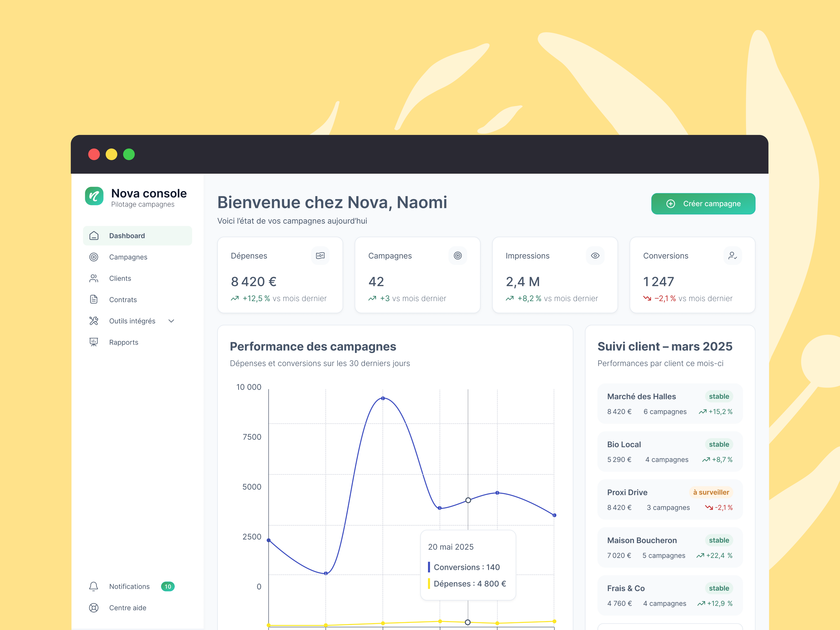The image size is (840, 630).
Task: Click the Contrats document icon
Action: tap(94, 300)
